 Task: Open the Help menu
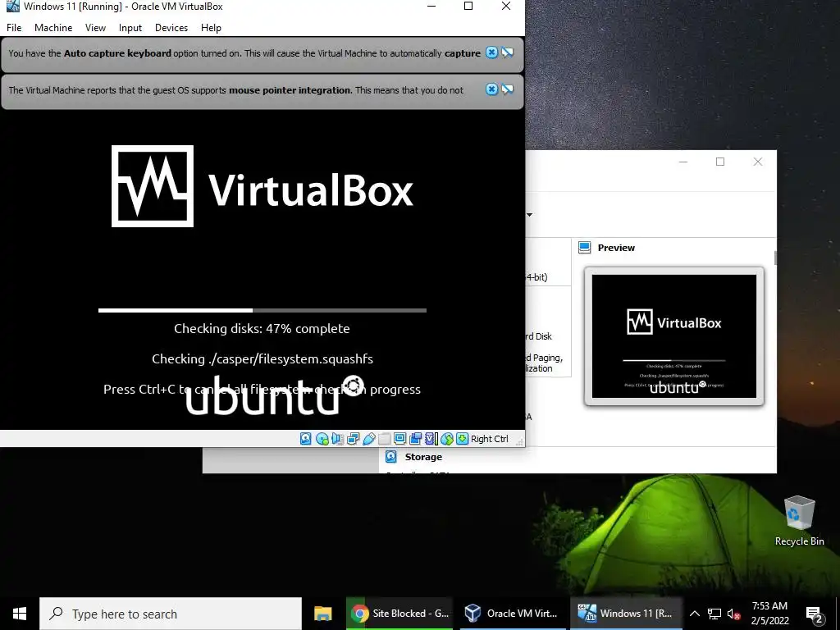click(211, 28)
